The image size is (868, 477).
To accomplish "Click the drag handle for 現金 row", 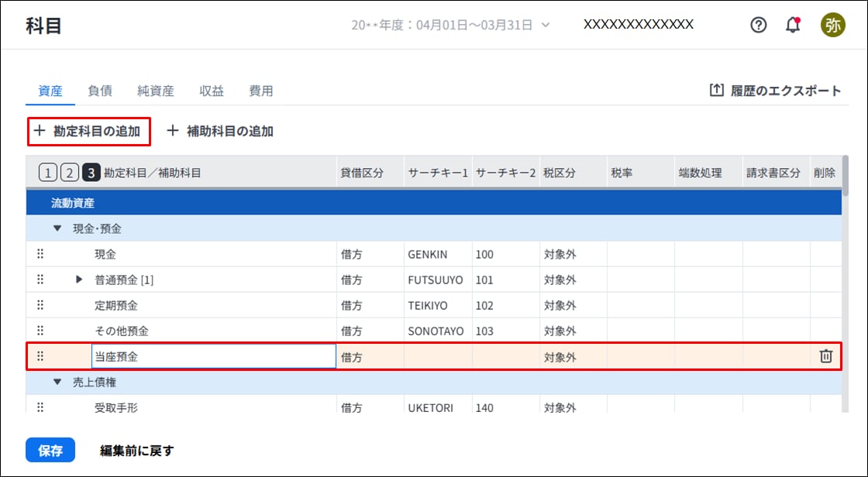I will click(40, 254).
